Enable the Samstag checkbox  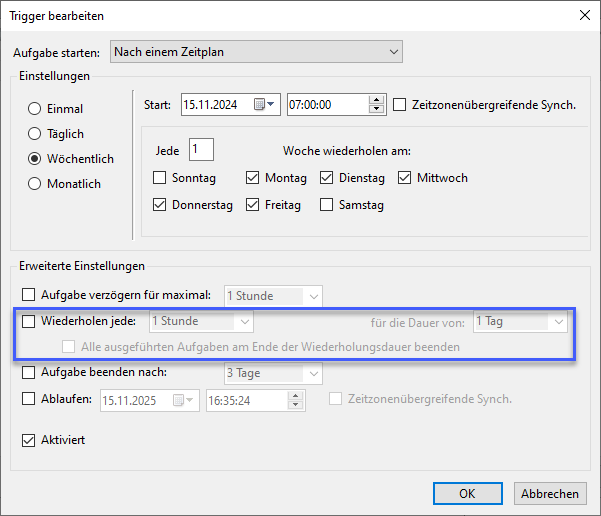(x=326, y=205)
